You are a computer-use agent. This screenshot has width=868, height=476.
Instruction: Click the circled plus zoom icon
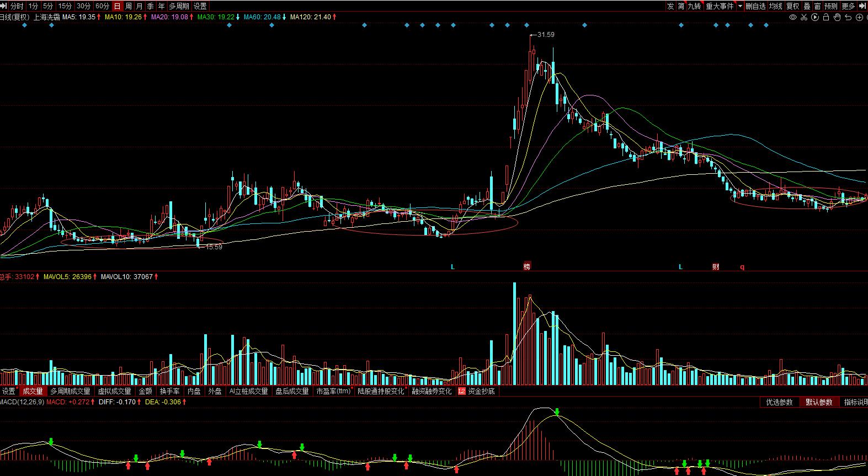tap(859, 17)
